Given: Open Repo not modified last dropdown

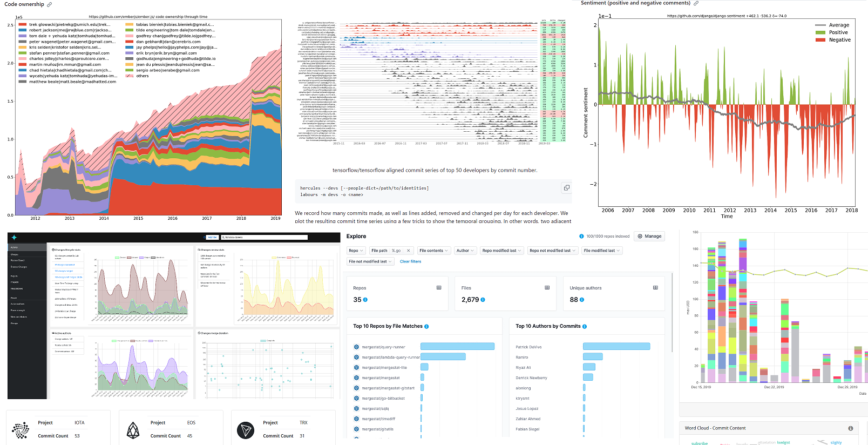Looking at the screenshot, I should [x=553, y=251].
